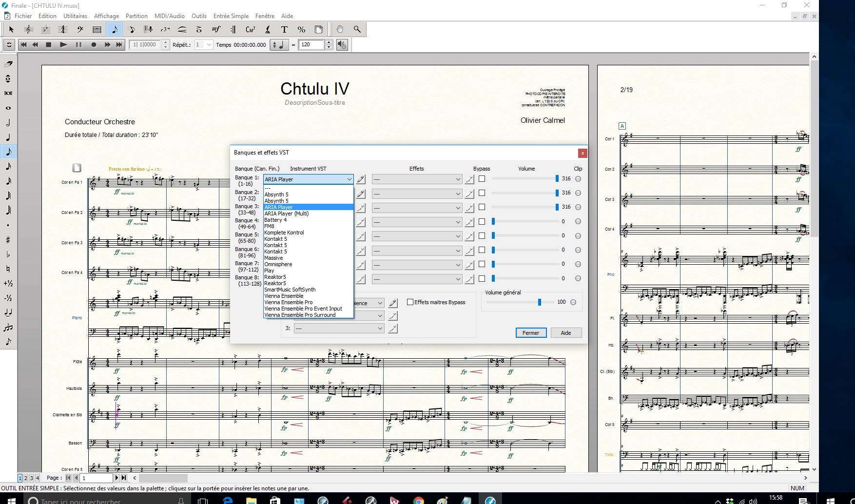Open Effets dropdown for Banque 6
The height and width of the screenshot is (504, 855).
pos(417,251)
